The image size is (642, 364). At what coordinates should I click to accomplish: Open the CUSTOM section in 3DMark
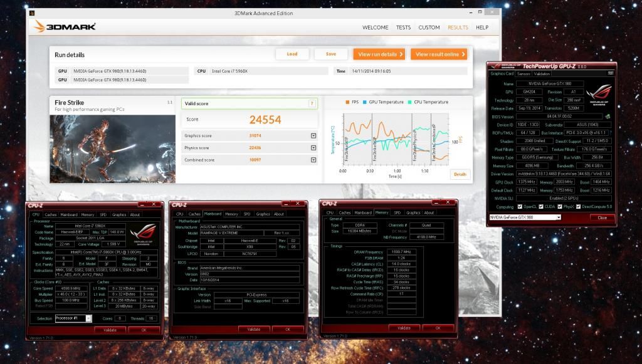(x=429, y=28)
